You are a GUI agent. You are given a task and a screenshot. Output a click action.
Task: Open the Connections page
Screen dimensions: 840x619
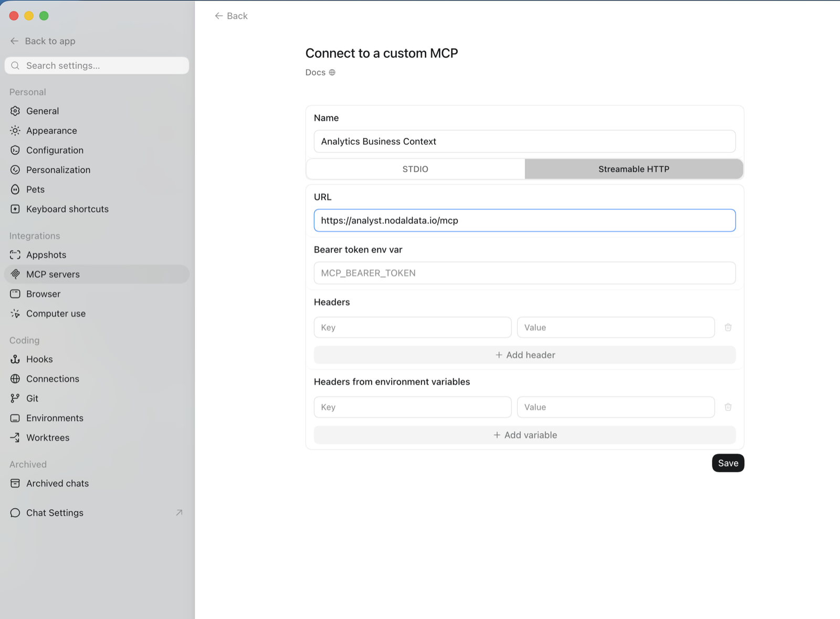[97, 379]
